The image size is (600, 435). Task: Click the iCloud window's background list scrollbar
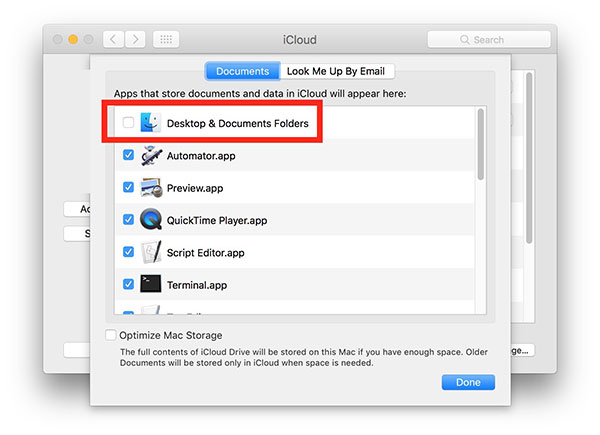pos(529,158)
